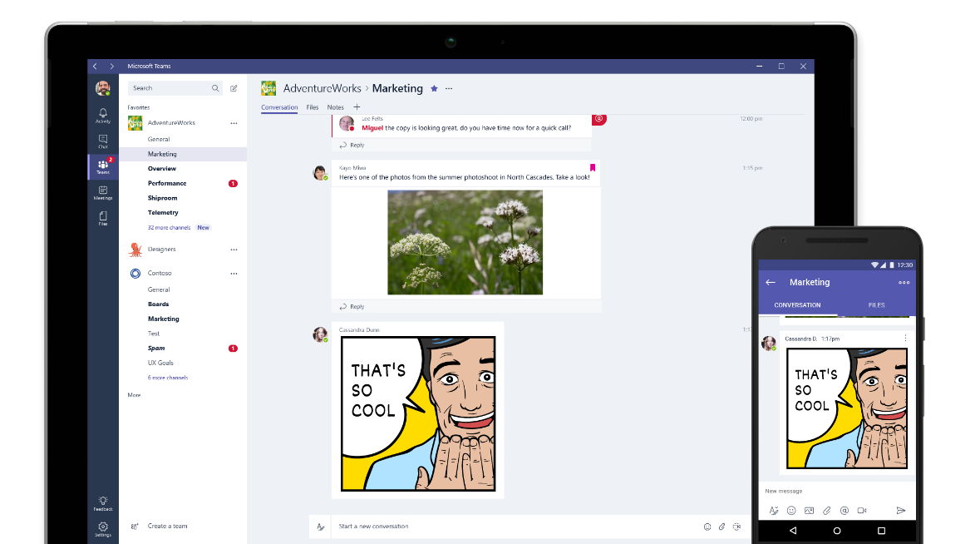This screenshot has height=544, width=980.
Task: Open the emoji picker in the tablet compose box
Action: point(707,527)
